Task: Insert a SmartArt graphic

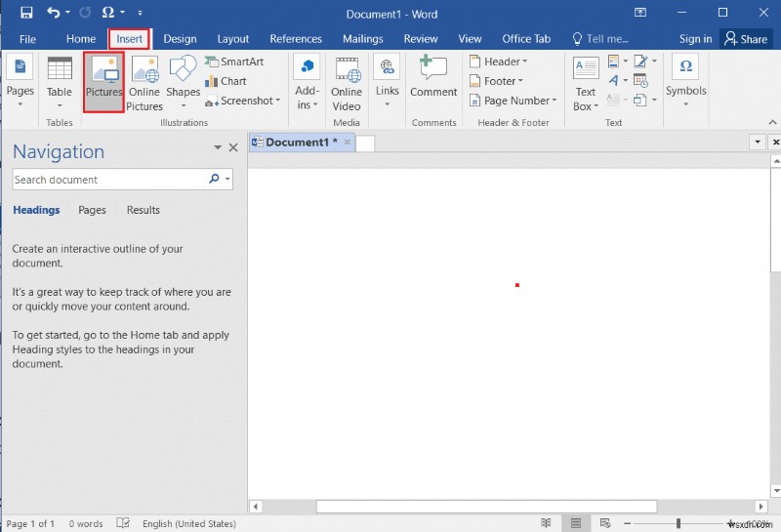Action: (x=234, y=61)
